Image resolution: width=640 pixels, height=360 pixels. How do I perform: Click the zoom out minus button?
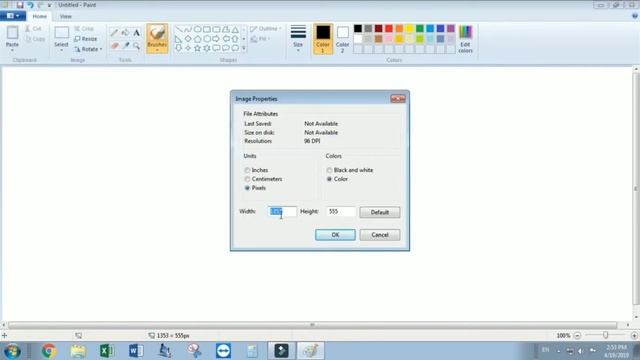pos(577,336)
